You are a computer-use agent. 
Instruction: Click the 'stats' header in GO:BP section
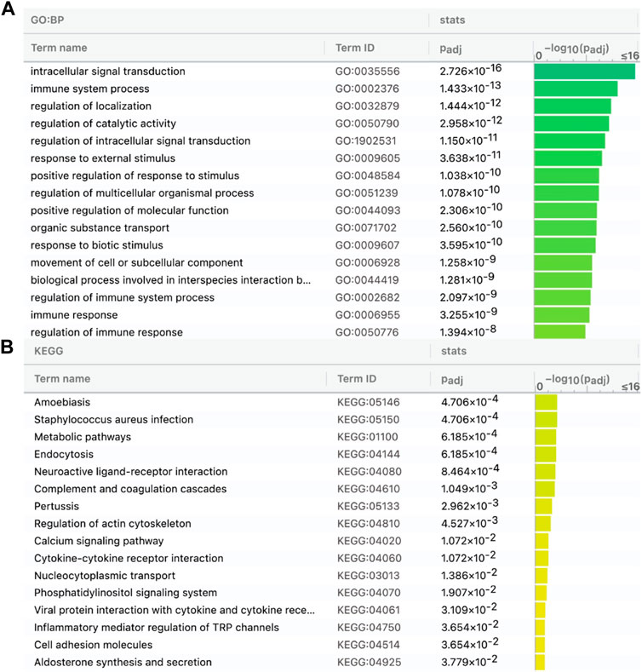click(452, 20)
